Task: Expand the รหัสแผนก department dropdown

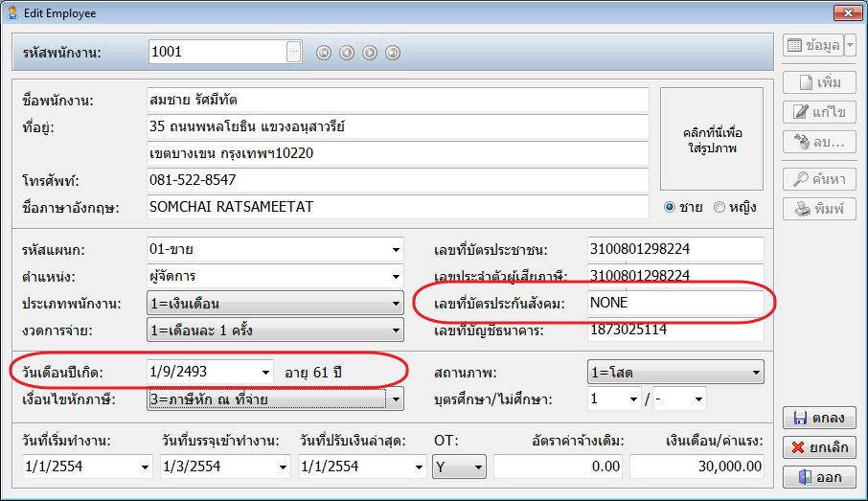Action: coord(396,251)
